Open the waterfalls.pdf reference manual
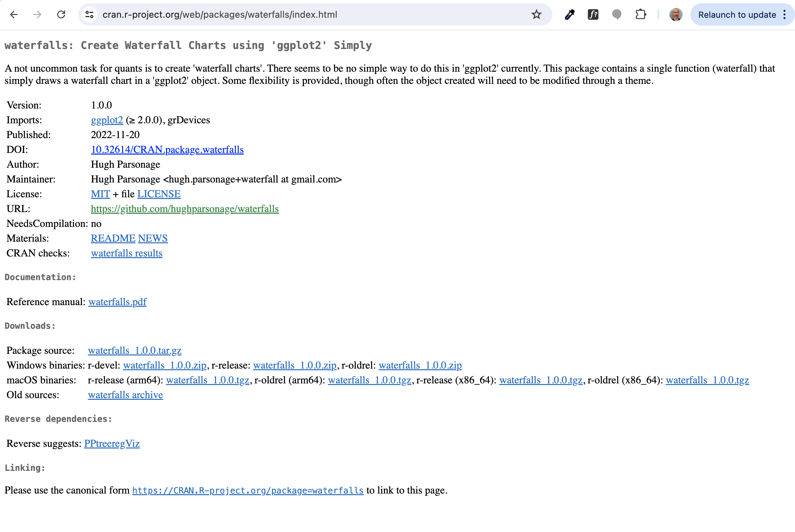Screen dimensions: 795x532 point(117,302)
